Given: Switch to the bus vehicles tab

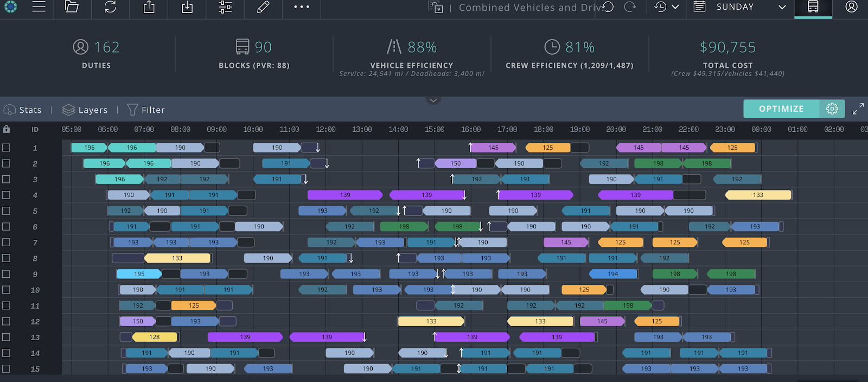Looking at the screenshot, I should [813, 7].
